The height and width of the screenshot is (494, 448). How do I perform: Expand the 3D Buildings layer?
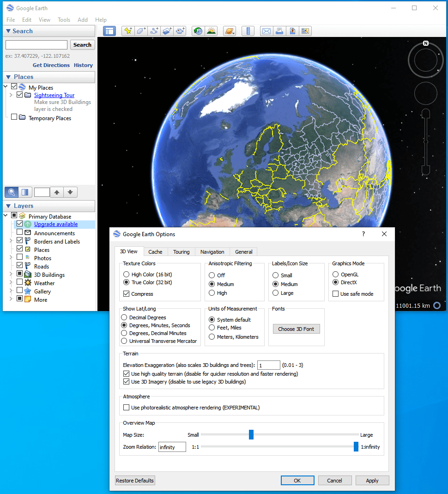(11, 274)
